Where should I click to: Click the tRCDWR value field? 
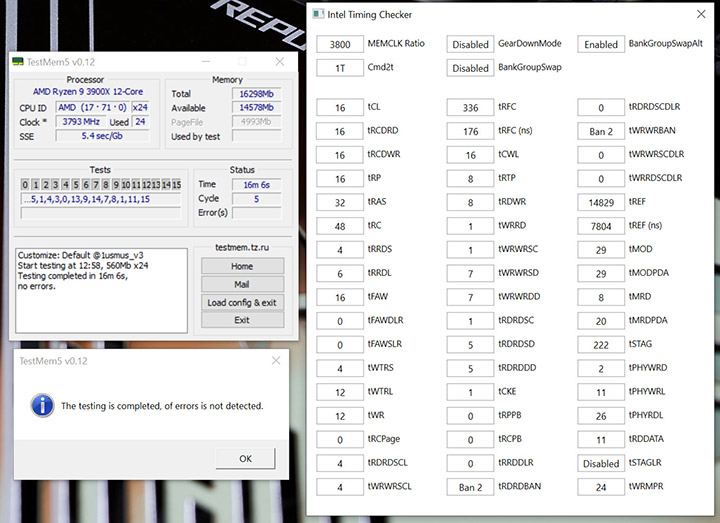point(340,155)
